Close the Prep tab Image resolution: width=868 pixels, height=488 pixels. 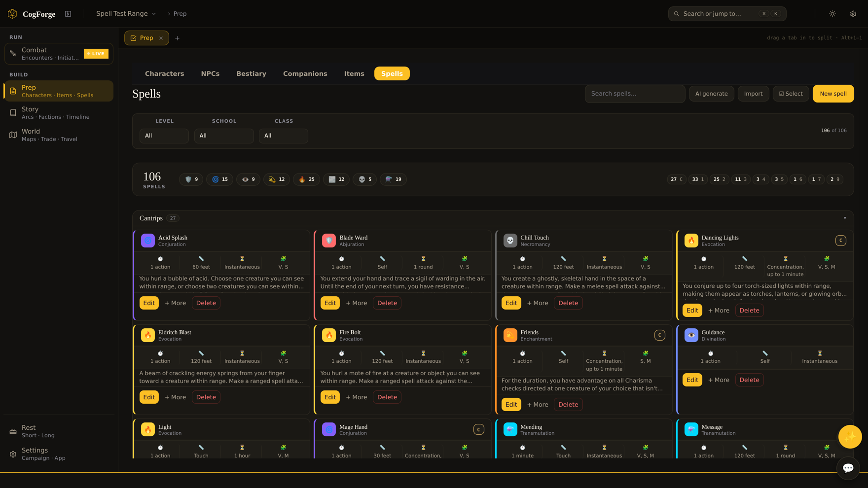pyautogui.click(x=161, y=38)
